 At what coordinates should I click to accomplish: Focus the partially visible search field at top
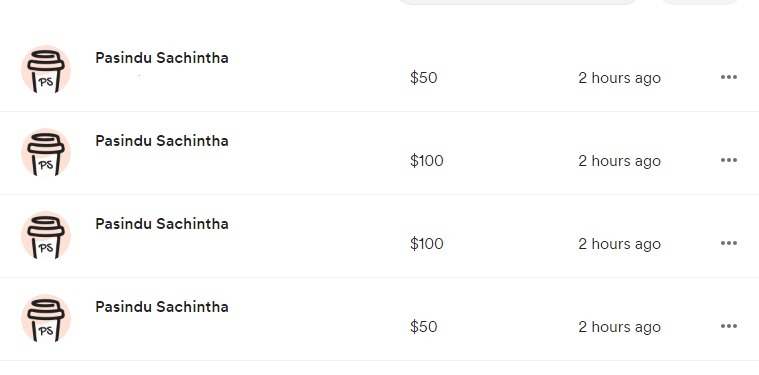(519, 2)
